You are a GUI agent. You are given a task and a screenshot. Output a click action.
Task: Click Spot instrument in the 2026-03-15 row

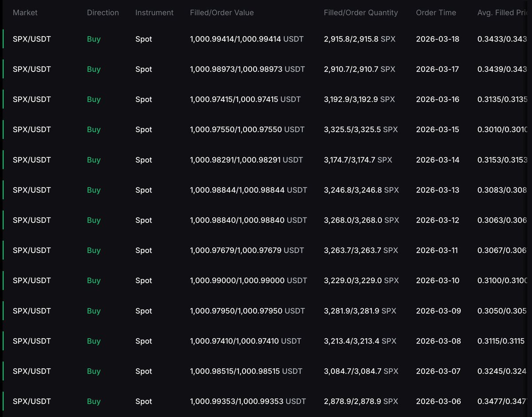click(144, 129)
